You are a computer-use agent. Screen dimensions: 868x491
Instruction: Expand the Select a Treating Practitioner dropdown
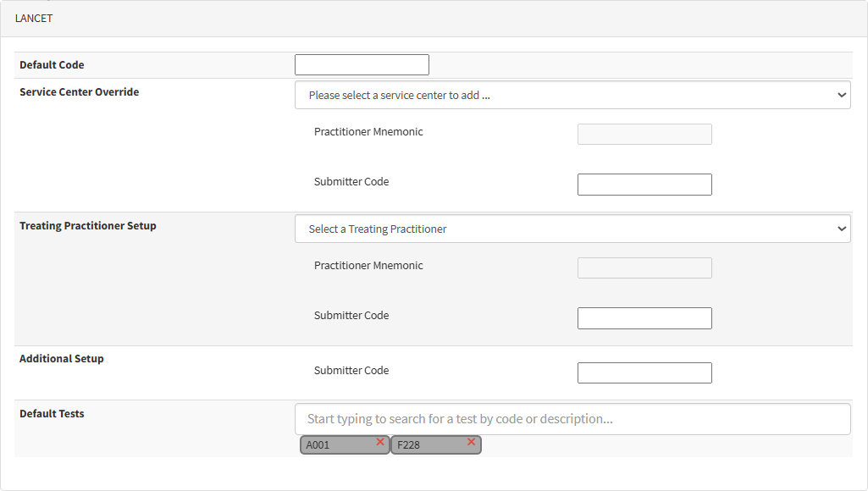click(572, 229)
